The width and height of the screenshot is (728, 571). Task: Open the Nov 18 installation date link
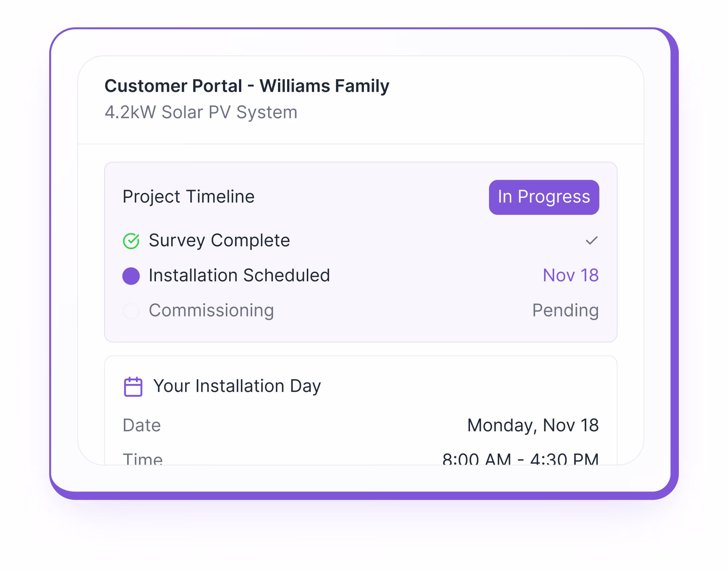(570, 275)
